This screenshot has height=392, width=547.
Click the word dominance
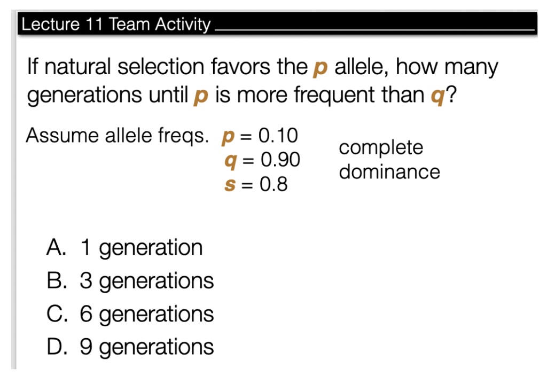(x=389, y=172)
